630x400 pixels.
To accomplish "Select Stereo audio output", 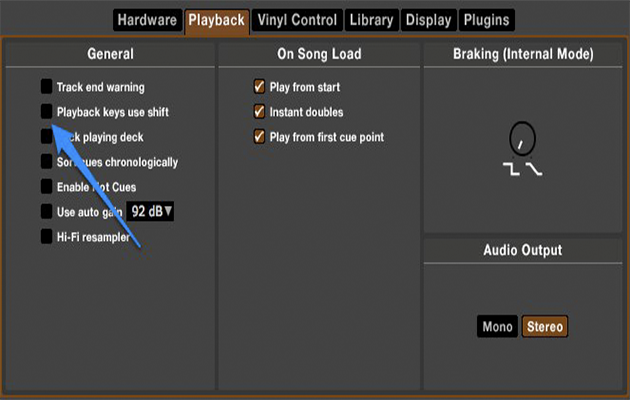I will pos(545,327).
